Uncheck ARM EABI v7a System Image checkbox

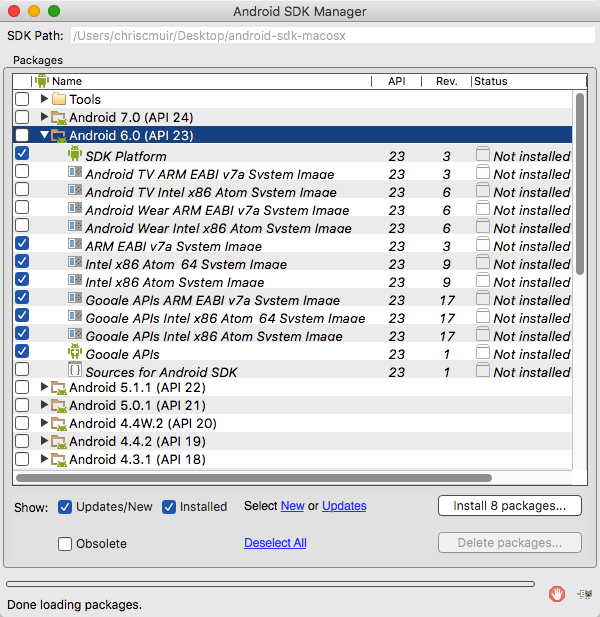(22, 243)
